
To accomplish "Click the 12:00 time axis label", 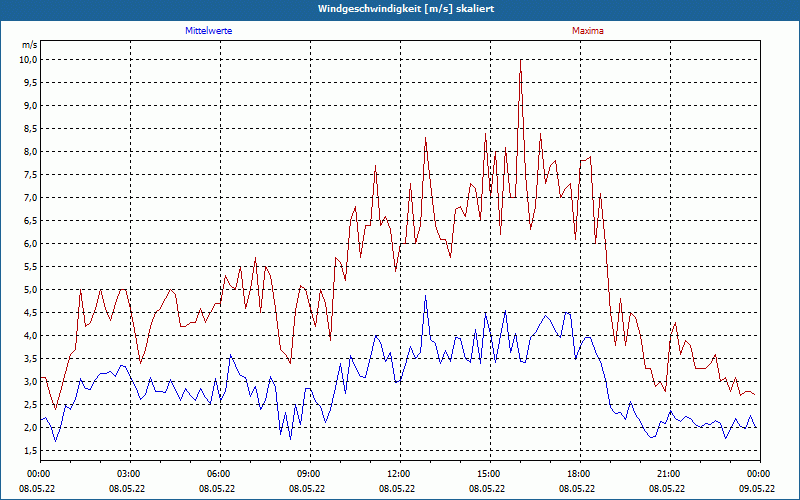I will click(400, 474).
